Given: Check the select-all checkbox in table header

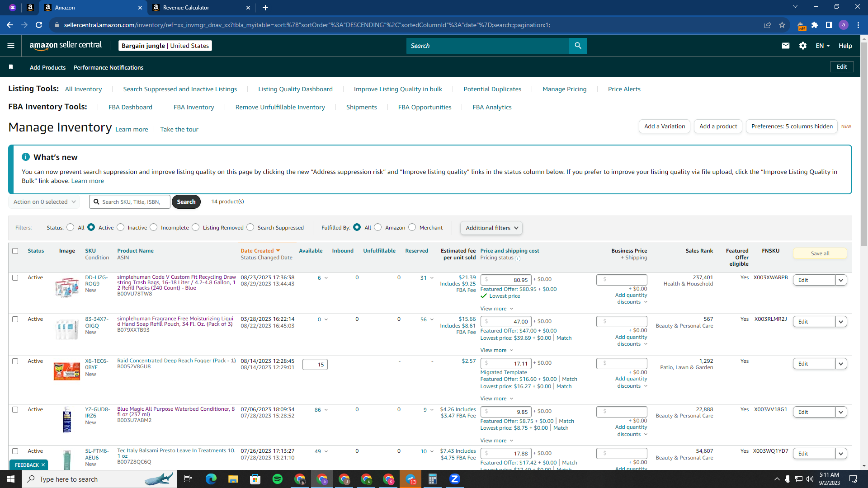Looking at the screenshot, I should click(x=15, y=251).
